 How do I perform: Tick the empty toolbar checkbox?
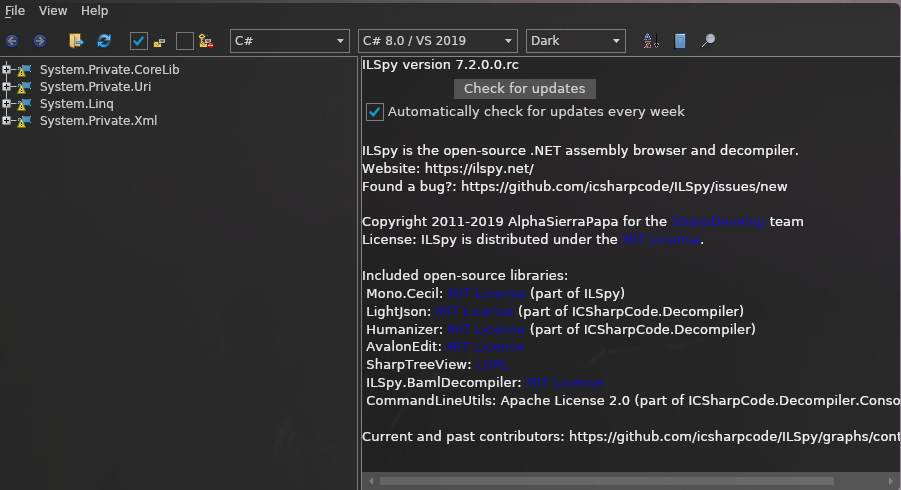coord(184,41)
